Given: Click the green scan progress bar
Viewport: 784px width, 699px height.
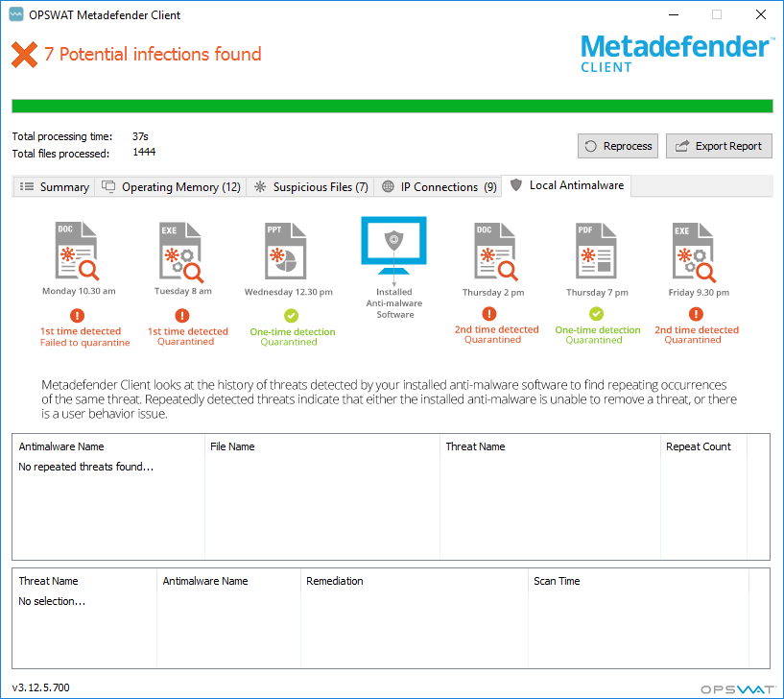Looking at the screenshot, I should coord(392,106).
